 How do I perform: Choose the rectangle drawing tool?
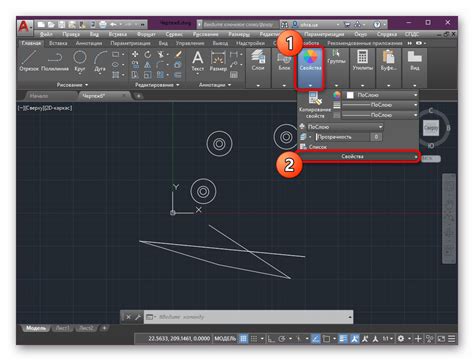pyautogui.click(x=115, y=54)
